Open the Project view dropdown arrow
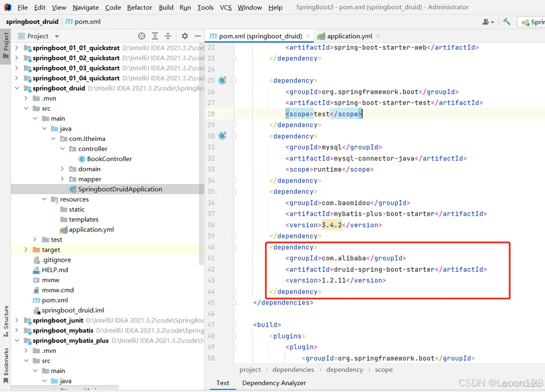545x392 pixels. pyautogui.click(x=57, y=36)
